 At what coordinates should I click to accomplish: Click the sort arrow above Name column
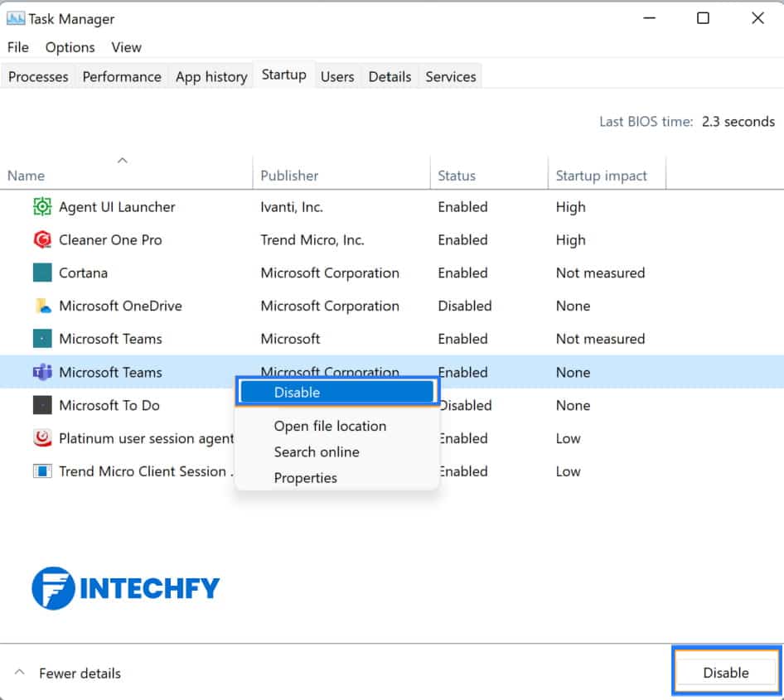pyautogui.click(x=123, y=161)
